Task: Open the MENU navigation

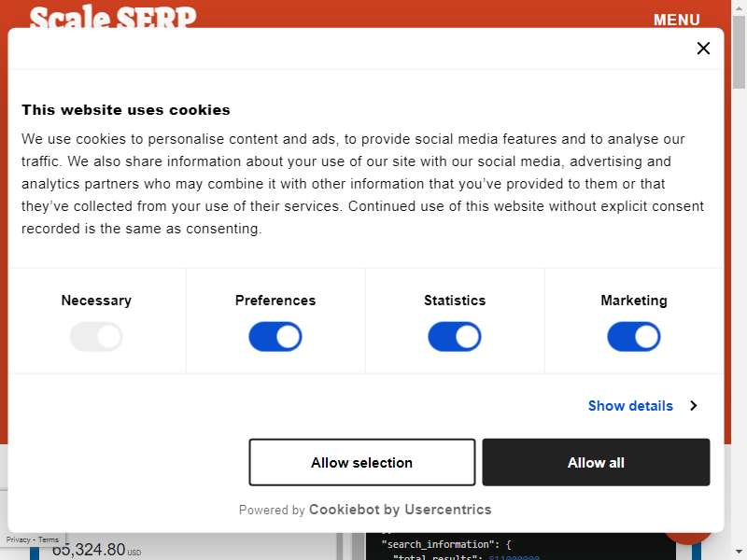Action: (676, 20)
